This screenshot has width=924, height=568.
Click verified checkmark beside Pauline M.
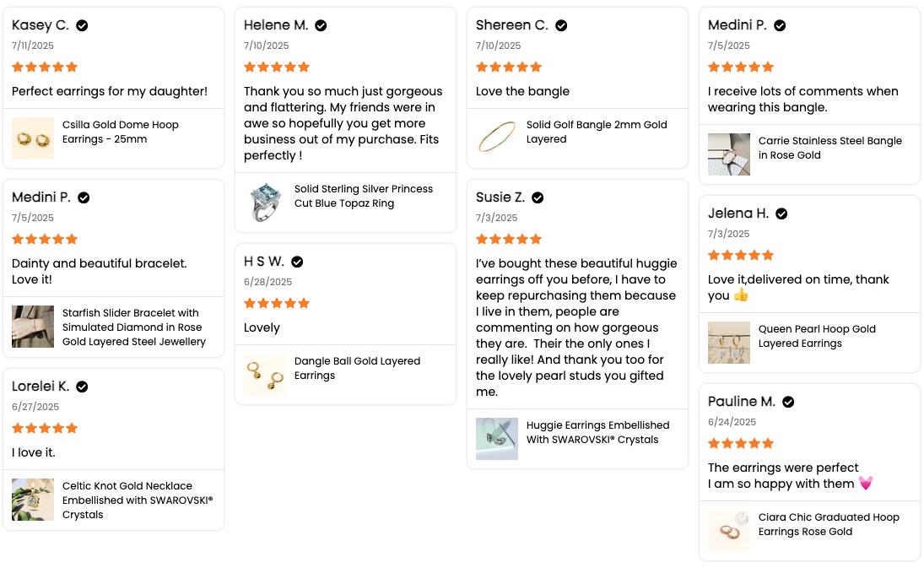788,402
